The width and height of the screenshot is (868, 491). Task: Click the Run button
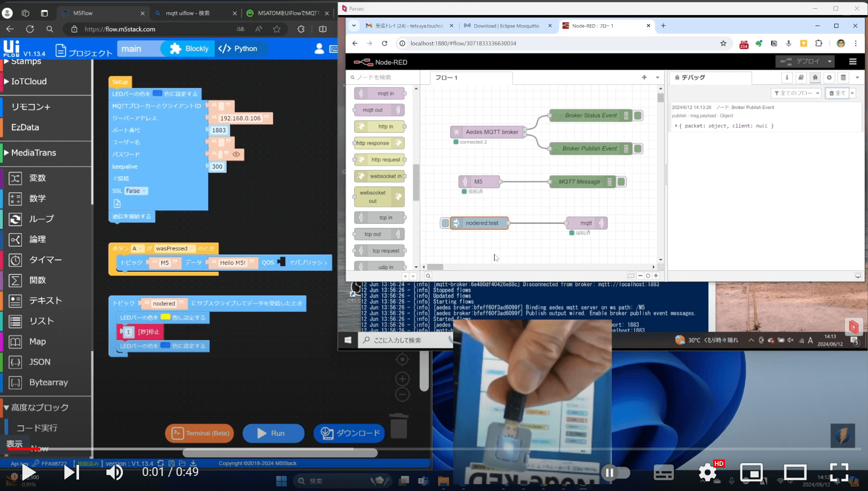273,433
